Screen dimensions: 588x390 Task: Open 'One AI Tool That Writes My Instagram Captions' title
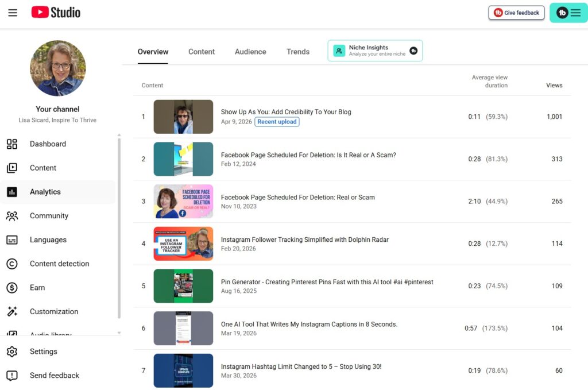309,325
